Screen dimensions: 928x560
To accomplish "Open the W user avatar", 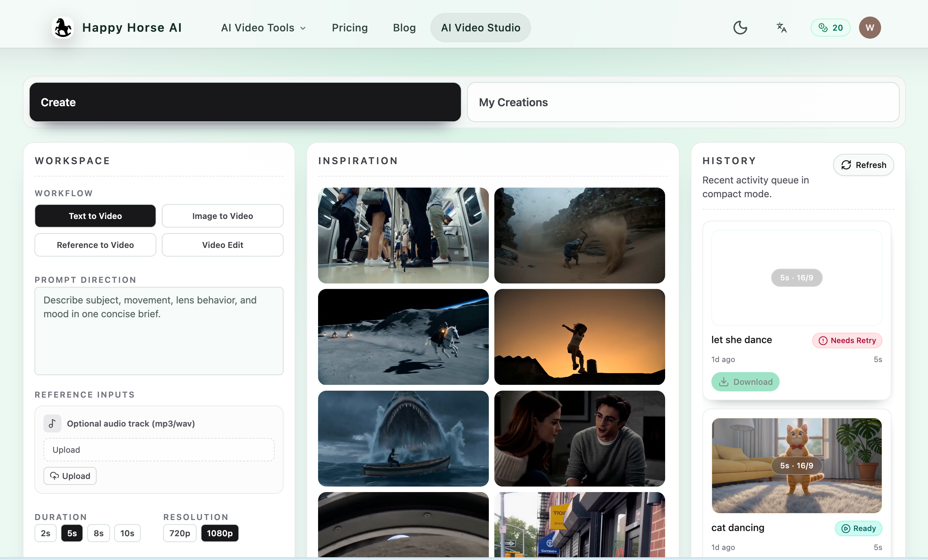I will (870, 27).
